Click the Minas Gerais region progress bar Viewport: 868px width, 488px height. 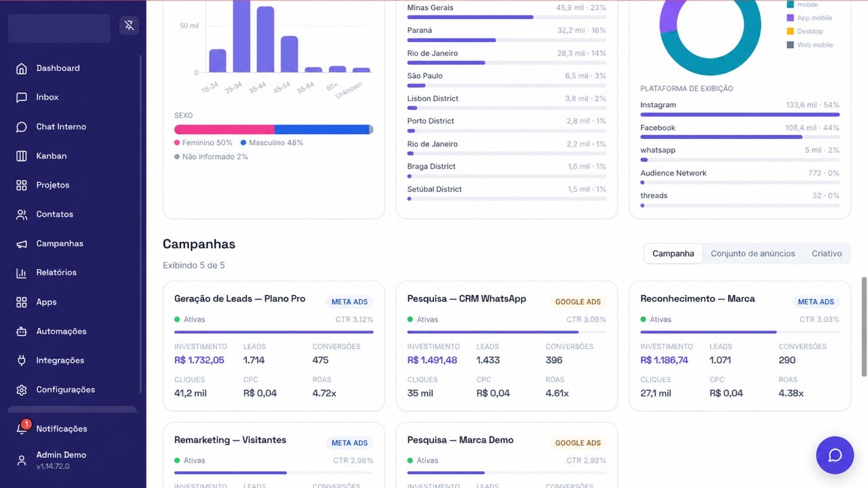(x=507, y=17)
